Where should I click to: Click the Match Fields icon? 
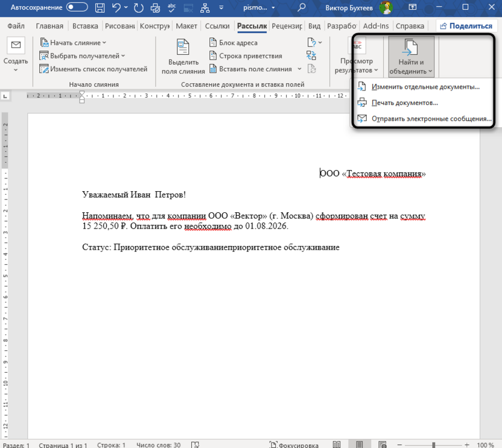311,55
